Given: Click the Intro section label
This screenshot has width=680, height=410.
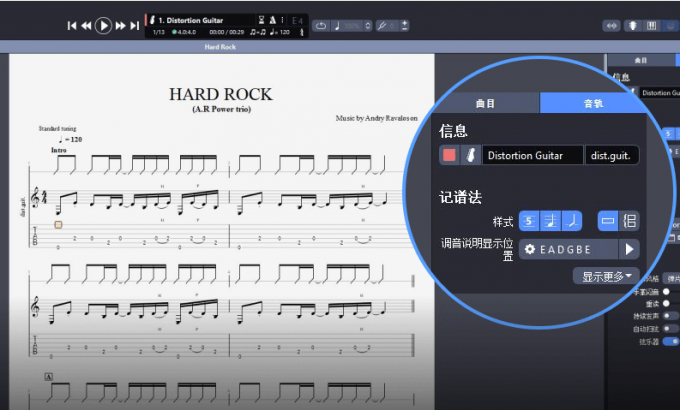Looking at the screenshot, I should (x=59, y=150).
